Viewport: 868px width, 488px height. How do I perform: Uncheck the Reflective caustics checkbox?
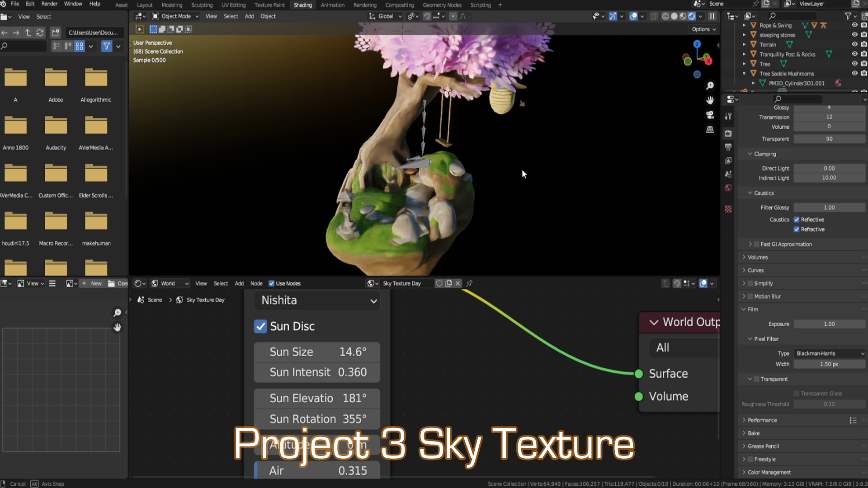point(797,220)
